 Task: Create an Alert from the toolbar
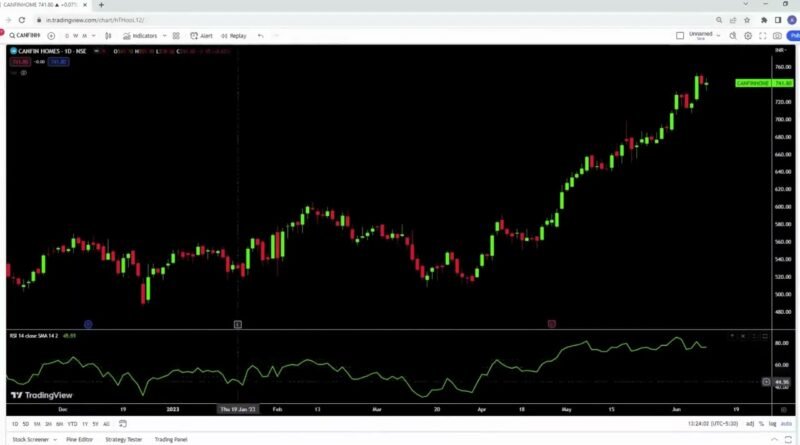[x=202, y=36]
